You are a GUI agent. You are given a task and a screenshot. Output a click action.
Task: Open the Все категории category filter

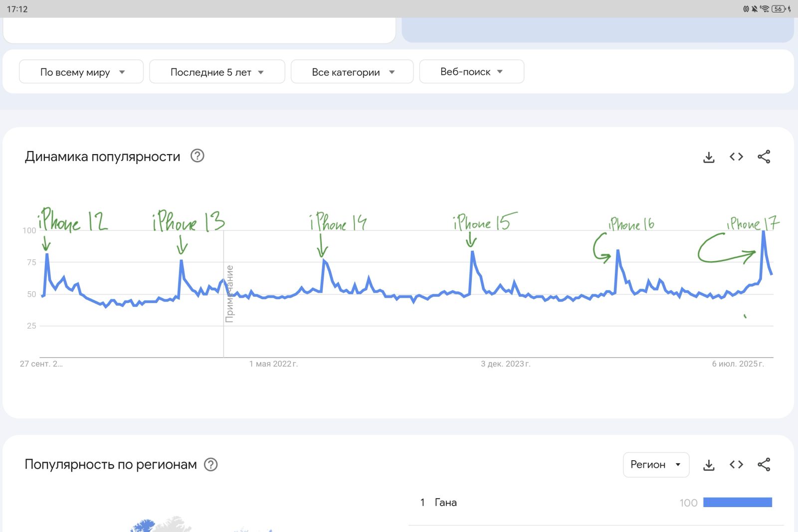[352, 72]
